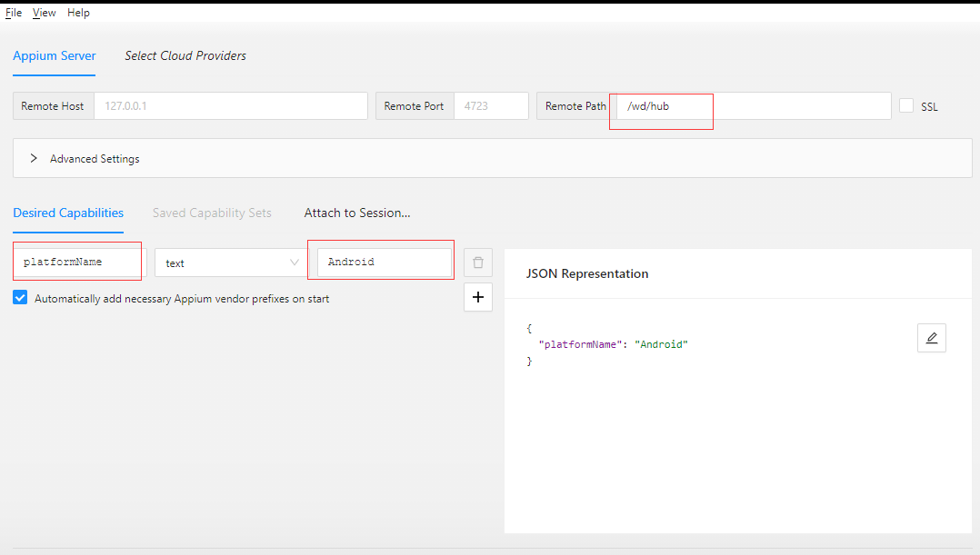Viewport: 980px width, 555px height.
Task: Click the "platformName" key in the JSON
Action: pyautogui.click(x=581, y=344)
